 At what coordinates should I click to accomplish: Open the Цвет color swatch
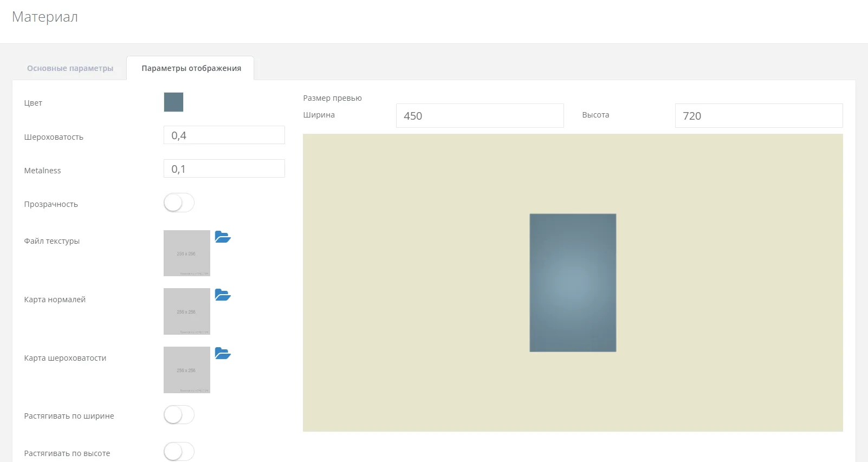tap(173, 102)
